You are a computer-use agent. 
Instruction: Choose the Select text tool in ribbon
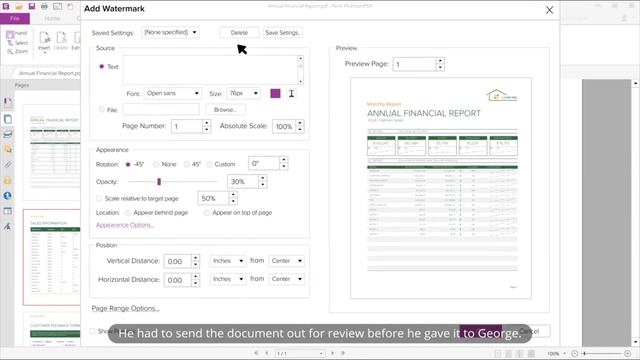(18, 43)
